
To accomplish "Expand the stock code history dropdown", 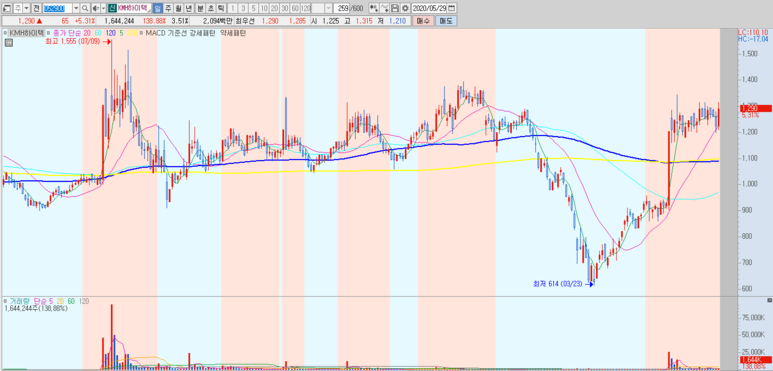I will click(x=76, y=8).
